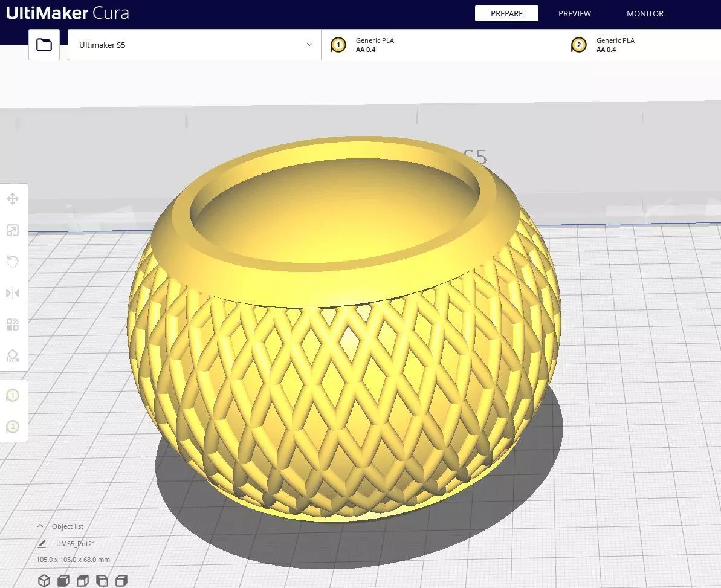Choose extruder 1 in left toolbar
This screenshot has height=588, width=721.
(13, 395)
